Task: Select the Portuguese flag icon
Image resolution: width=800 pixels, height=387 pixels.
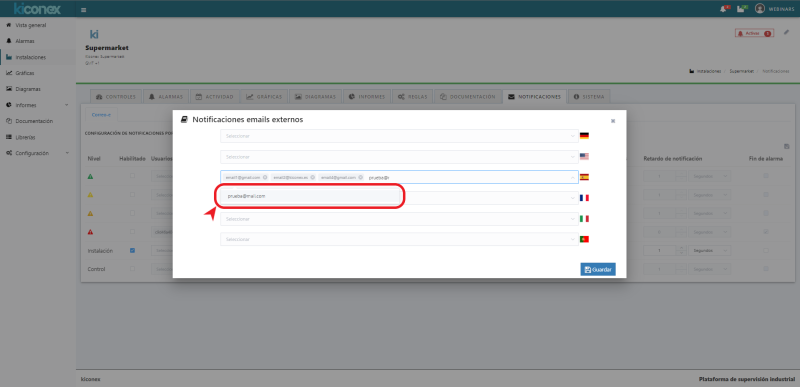Action: [x=584, y=239]
